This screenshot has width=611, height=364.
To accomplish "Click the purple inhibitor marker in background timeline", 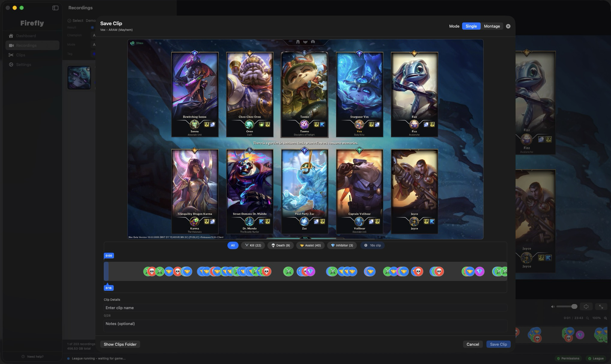I will pyautogui.click(x=580, y=335).
